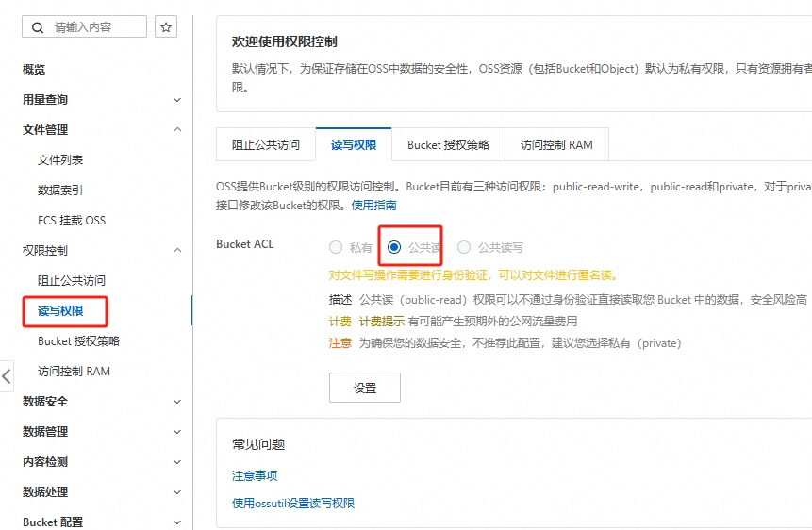This screenshot has width=812, height=530.
Task: Click the 数据处理 sidebar label
Action: [45, 491]
